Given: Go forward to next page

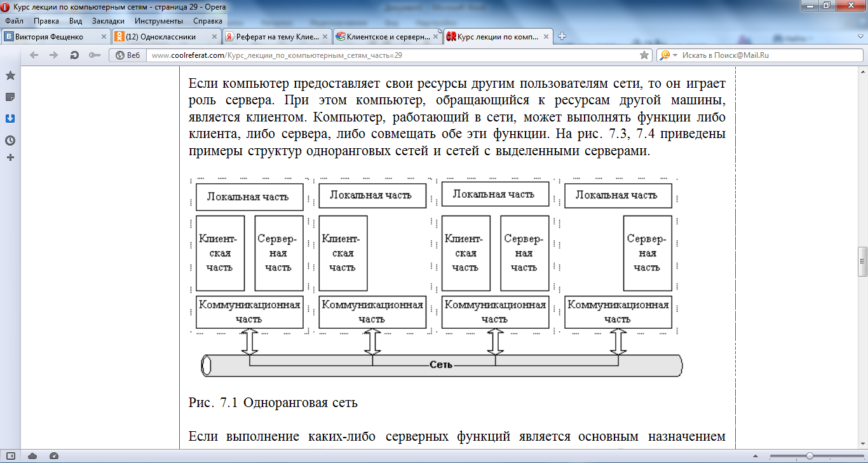Looking at the screenshot, I should [x=54, y=55].
